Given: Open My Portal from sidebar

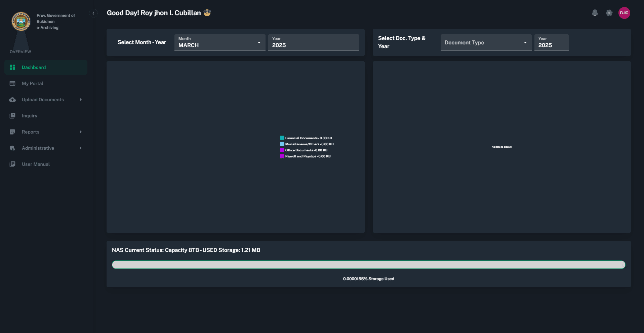Looking at the screenshot, I should (x=32, y=83).
